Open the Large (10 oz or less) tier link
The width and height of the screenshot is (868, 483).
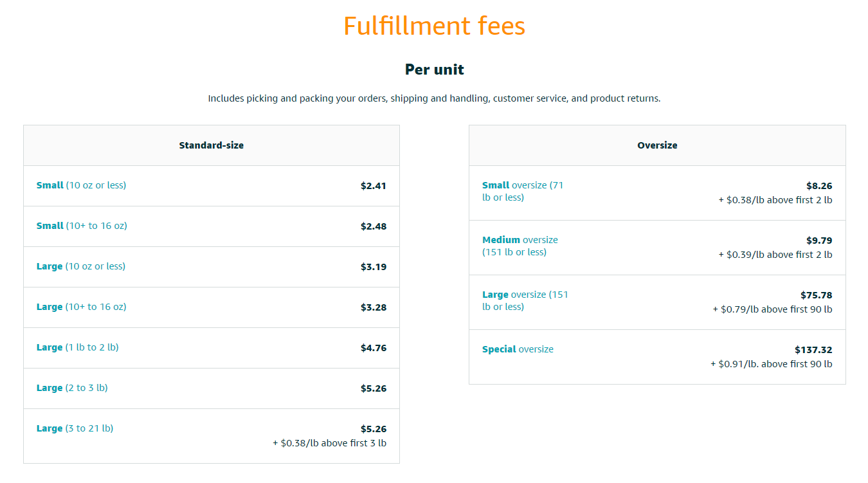tap(81, 266)
